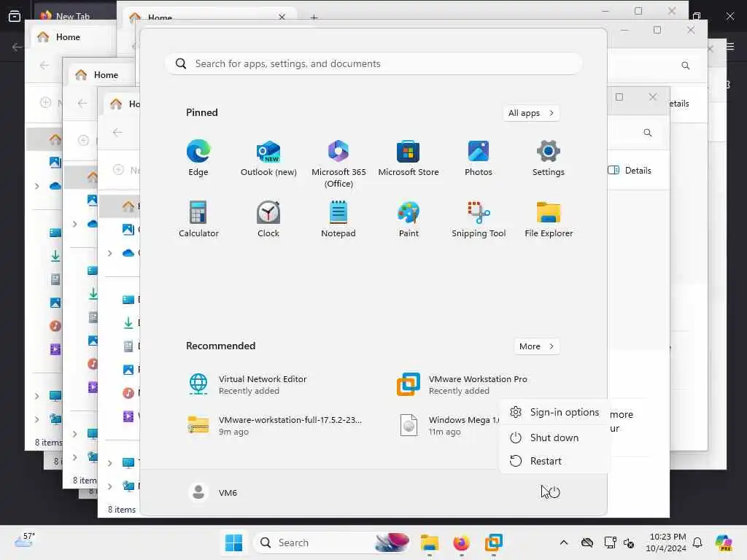Open Firefox hamburger menu
The height and width of the screenshot is (560, 747).
(x=730, y=46)
